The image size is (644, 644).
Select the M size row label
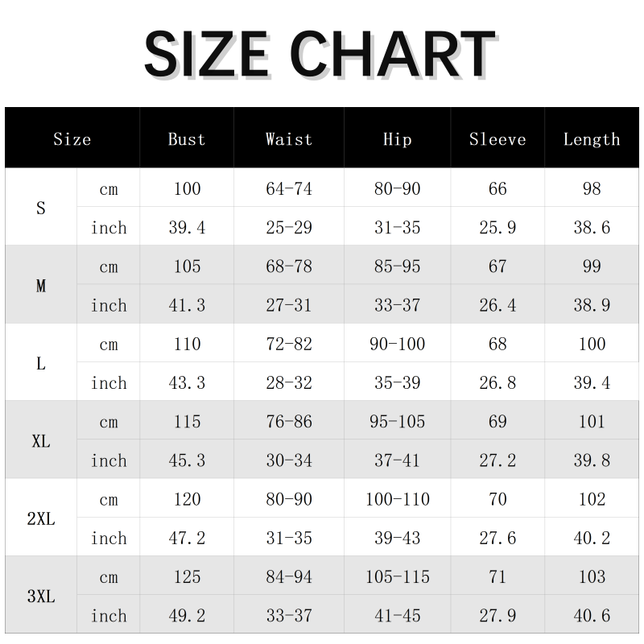[x=41, y=286]
